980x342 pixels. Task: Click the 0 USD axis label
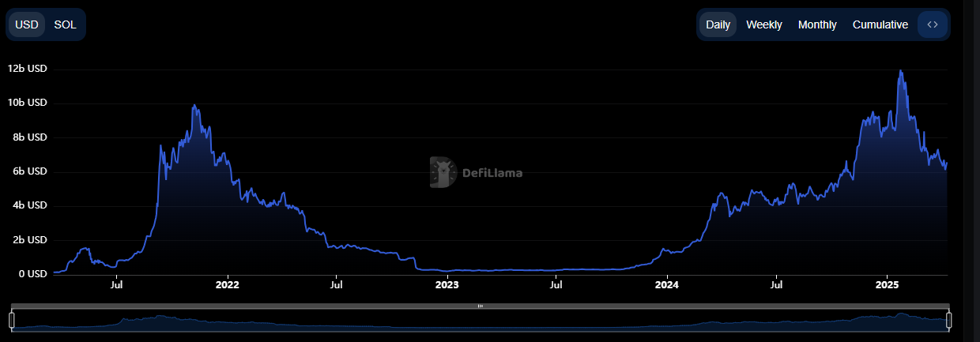tap(33, 273)
